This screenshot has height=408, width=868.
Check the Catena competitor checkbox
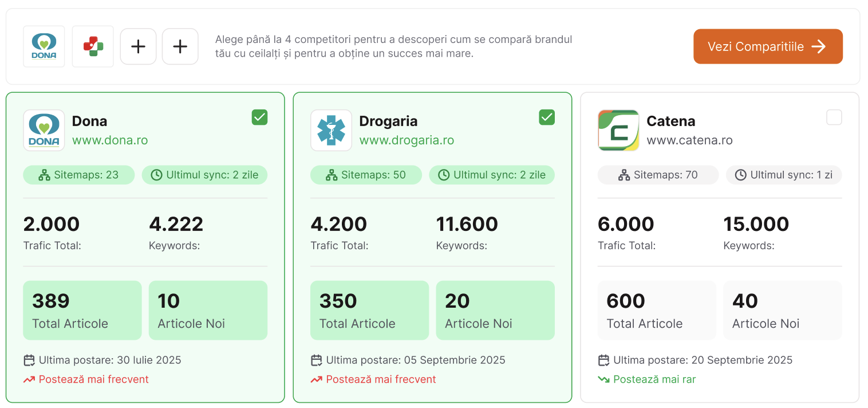pos(834,117)
